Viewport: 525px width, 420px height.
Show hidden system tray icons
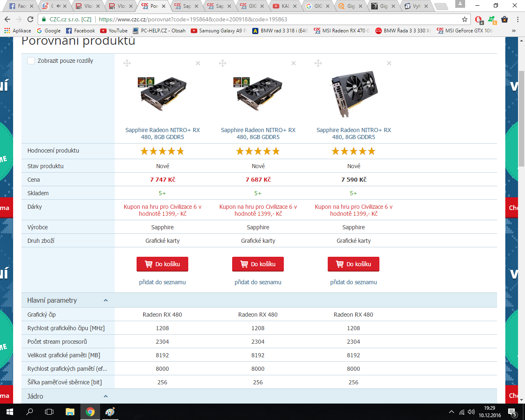point(452,412)
